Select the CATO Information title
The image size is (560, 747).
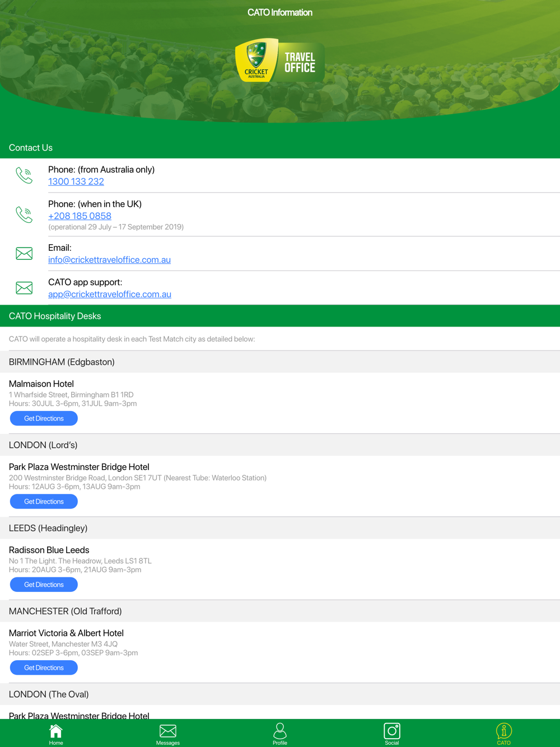pyautogui.click(x=280, y=12)
